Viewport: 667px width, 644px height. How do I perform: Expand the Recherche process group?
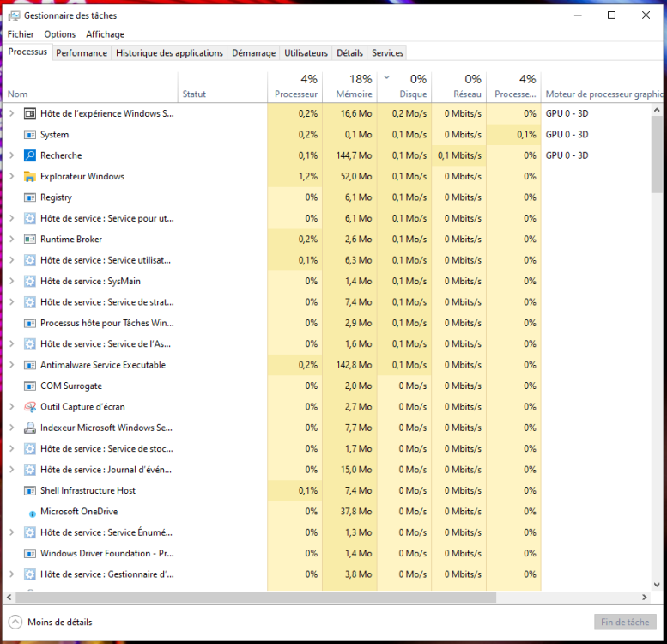point(12,155)
